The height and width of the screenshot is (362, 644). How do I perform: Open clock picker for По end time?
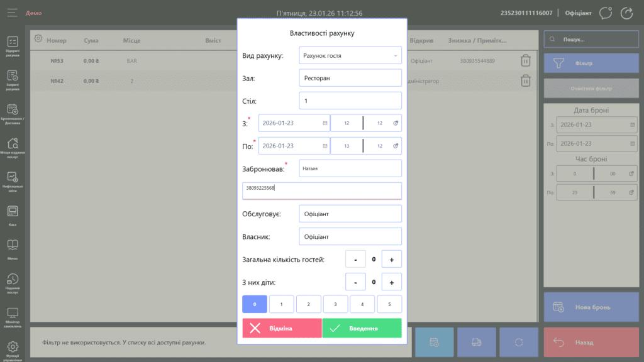(396, 146)
